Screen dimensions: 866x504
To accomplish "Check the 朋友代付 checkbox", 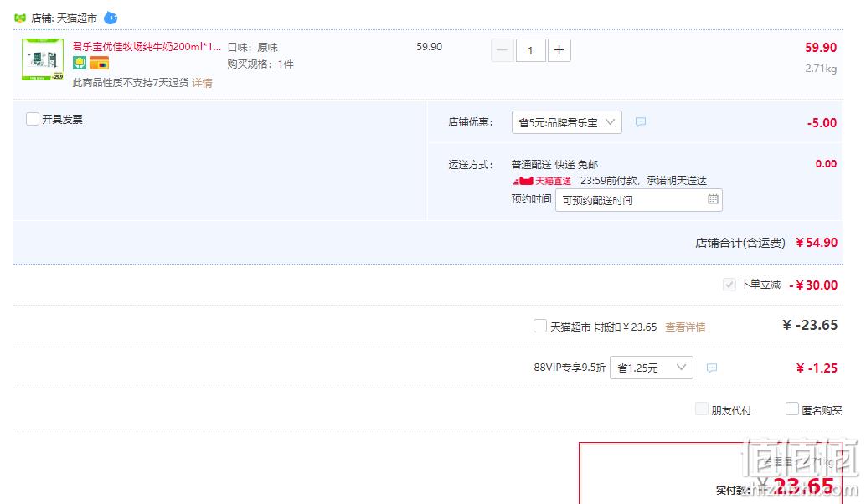I will pyautogui.click(x=701, y=409).
